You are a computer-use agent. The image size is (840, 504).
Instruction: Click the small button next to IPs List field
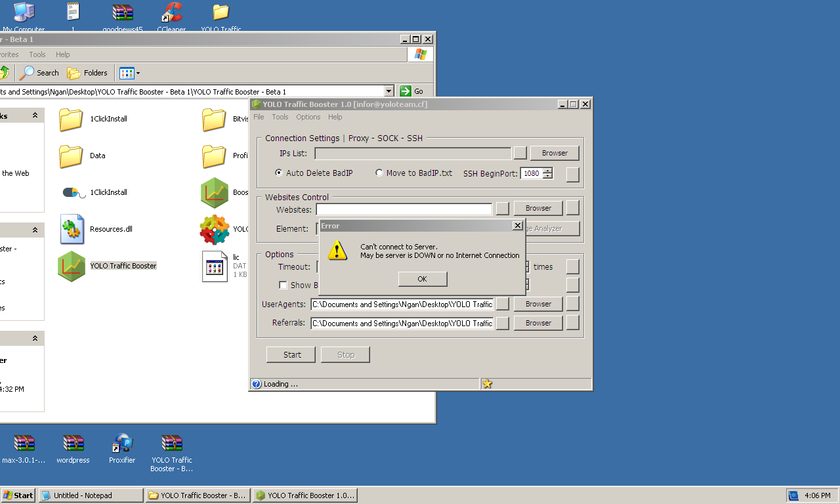click(x=520, y=153)
